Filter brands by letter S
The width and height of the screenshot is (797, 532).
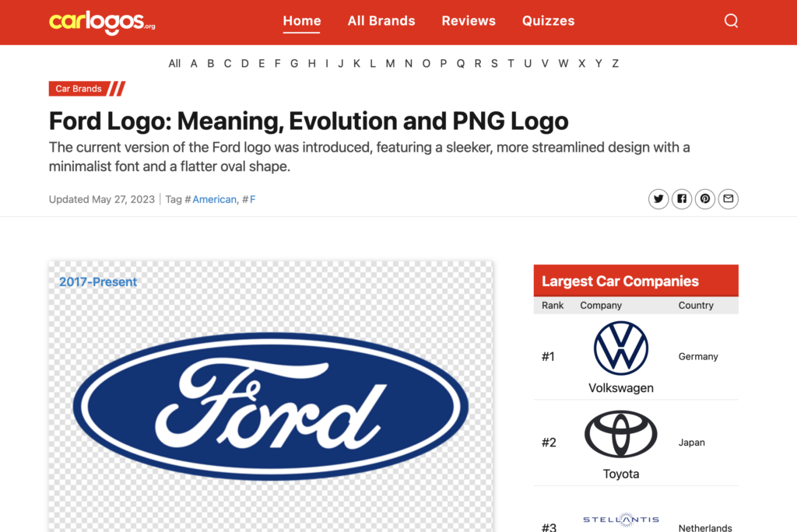click(x=494, y=64)
